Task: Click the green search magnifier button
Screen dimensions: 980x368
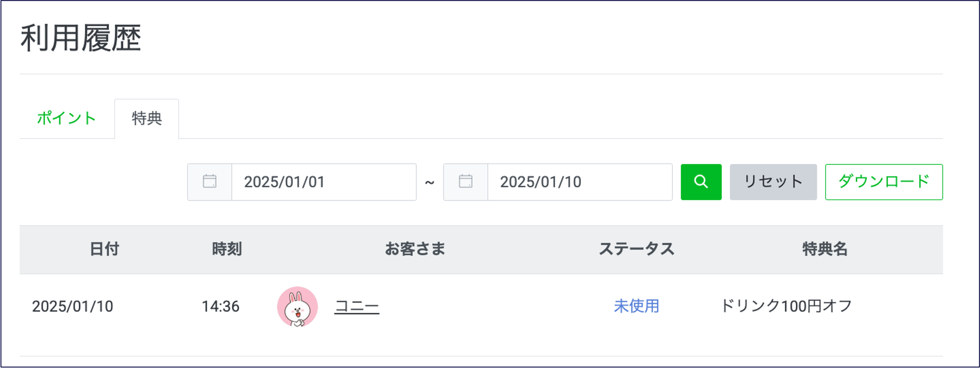Action: pyautogui.click(x=701, y=182)
